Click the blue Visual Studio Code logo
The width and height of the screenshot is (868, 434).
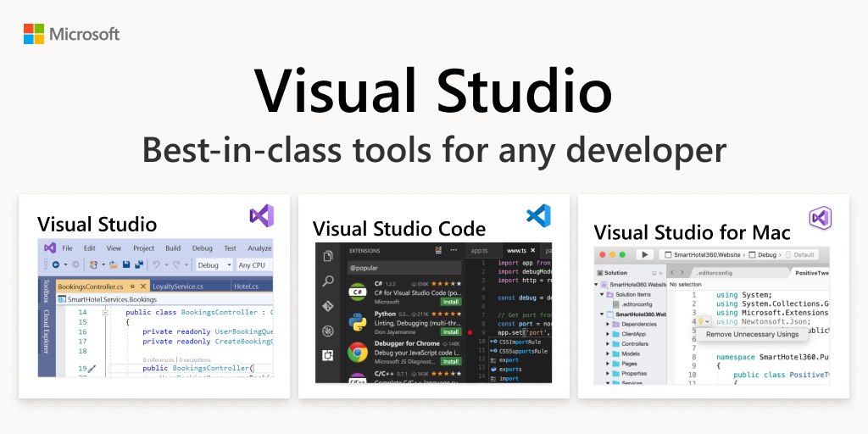coord(538,215)
